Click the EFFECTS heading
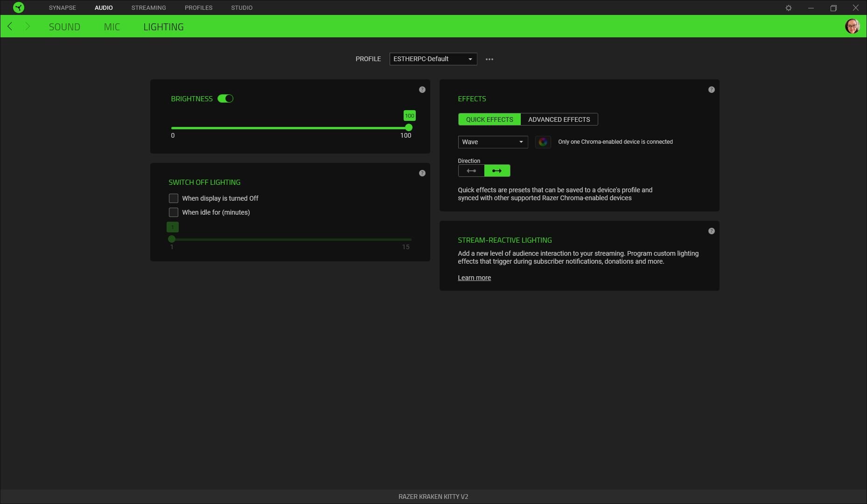The width and height of the screenshot is (867, 504). coord(472,99)
